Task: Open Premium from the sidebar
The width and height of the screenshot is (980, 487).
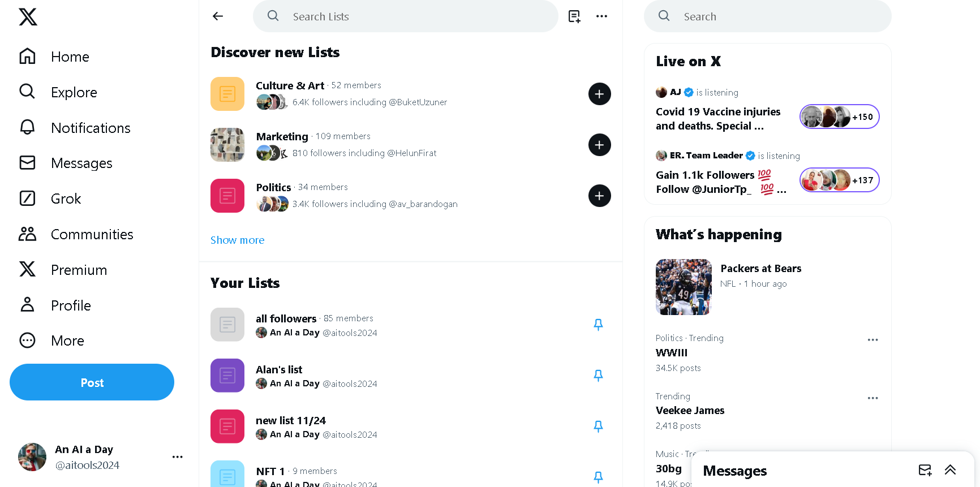Action: [x=79, y=269]
